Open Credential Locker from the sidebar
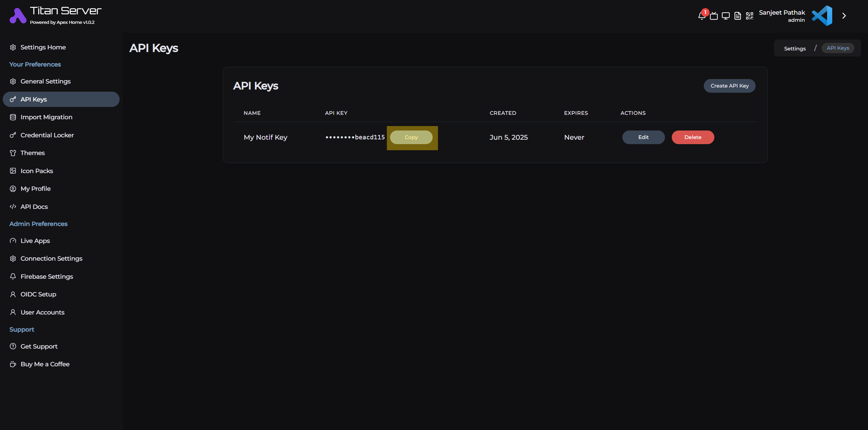 (x=47, y=135)
